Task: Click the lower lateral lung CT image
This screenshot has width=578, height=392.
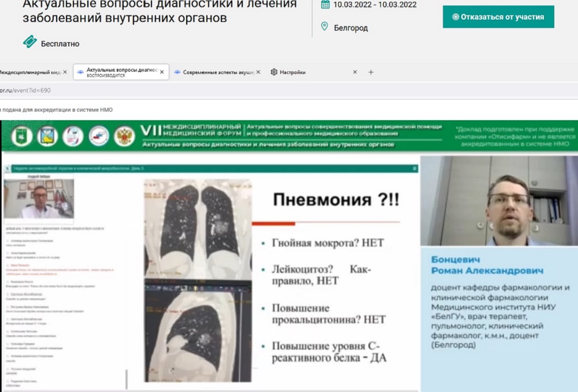Action: [198, 332]
